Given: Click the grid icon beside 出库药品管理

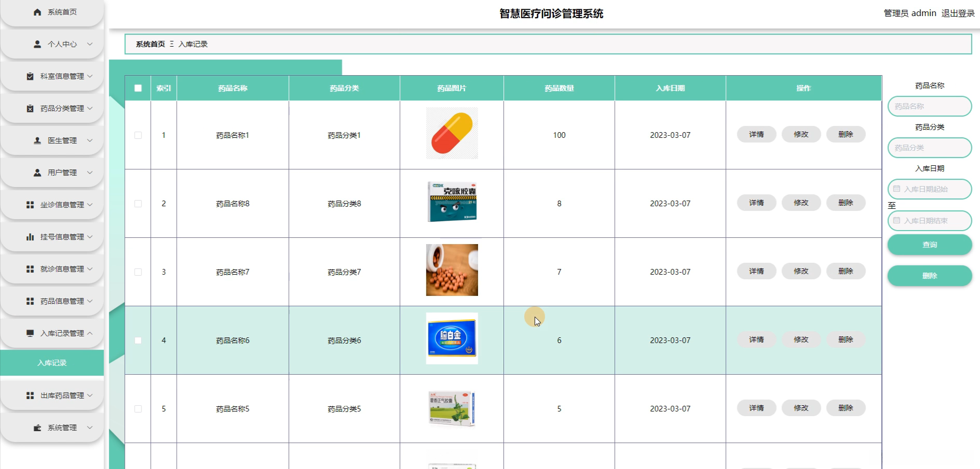Looking at the screenshot, I should point(30,395).
